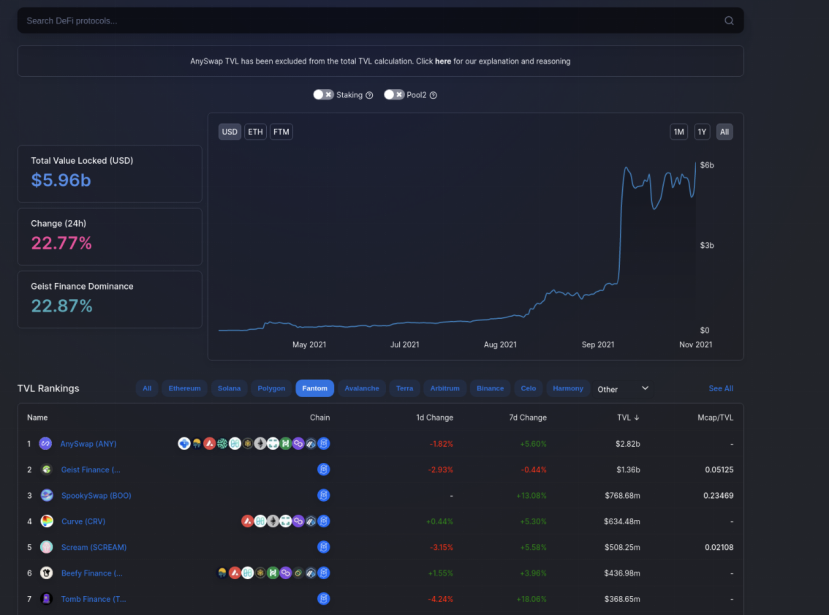Set chart range to 1M

pos(679,132)
